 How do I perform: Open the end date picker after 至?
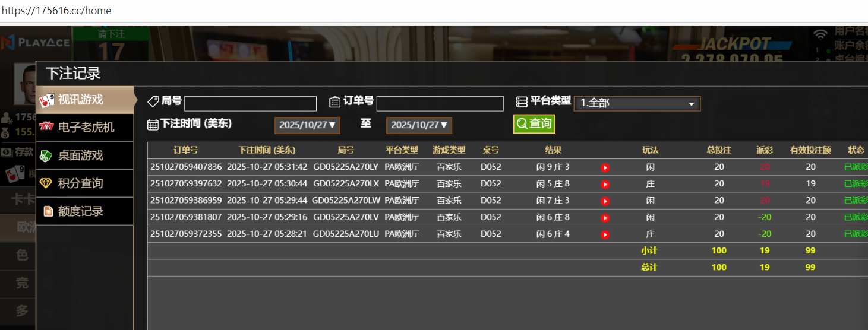(x=419, y=125)
